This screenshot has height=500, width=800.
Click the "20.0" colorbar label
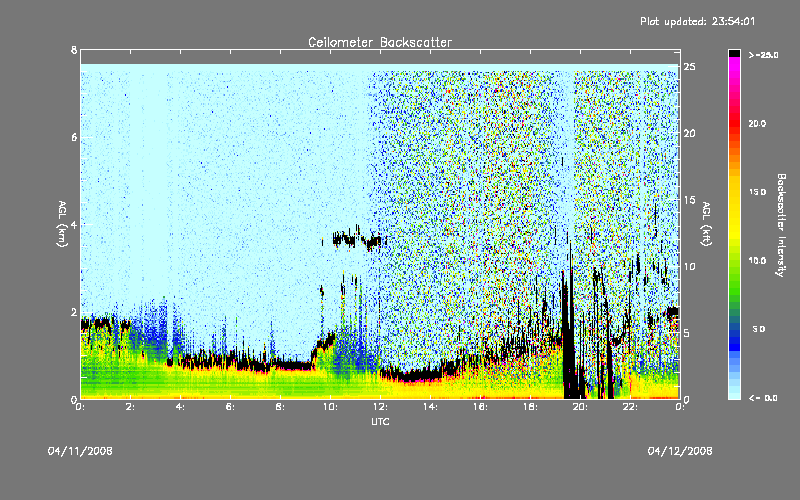(x=757, y=123)
